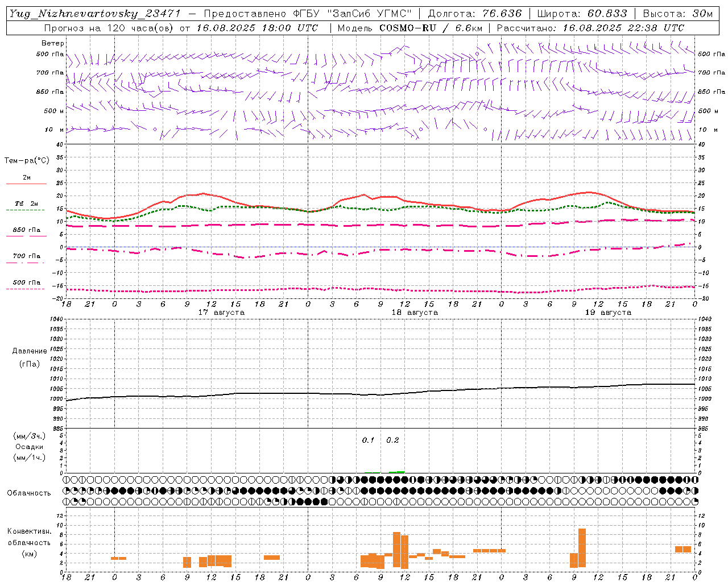Select the Долгота: 76.636 value
The height and width of the screenshot is (582, 728).
(474, 14)
